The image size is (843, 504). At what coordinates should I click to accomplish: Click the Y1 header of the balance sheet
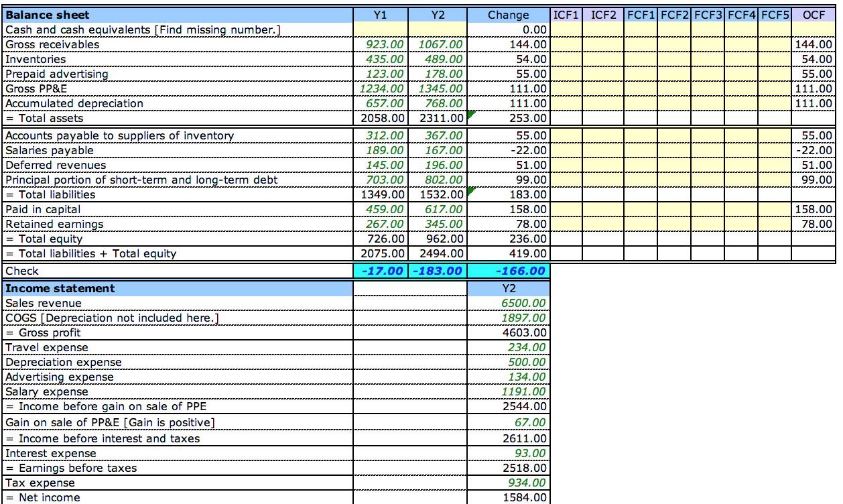tap(381, 15)
